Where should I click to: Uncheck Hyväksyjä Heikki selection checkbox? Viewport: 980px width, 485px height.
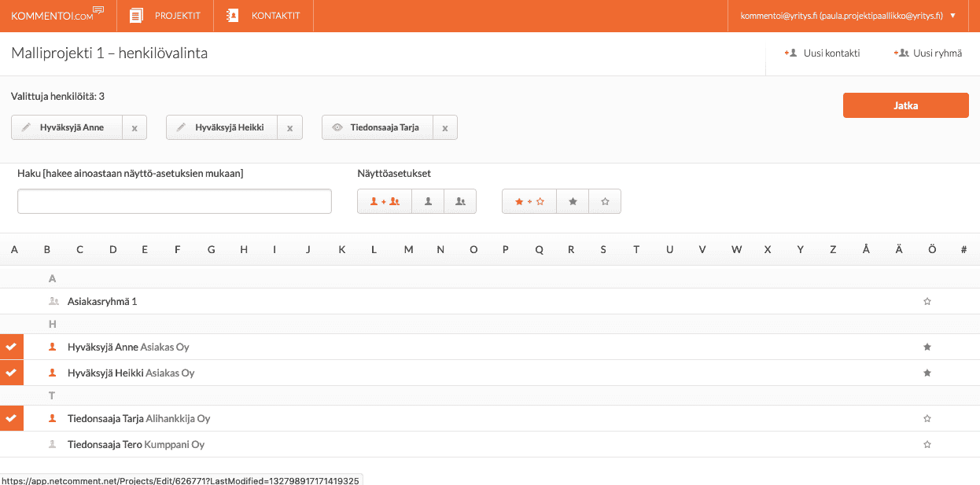click(11, 373)
